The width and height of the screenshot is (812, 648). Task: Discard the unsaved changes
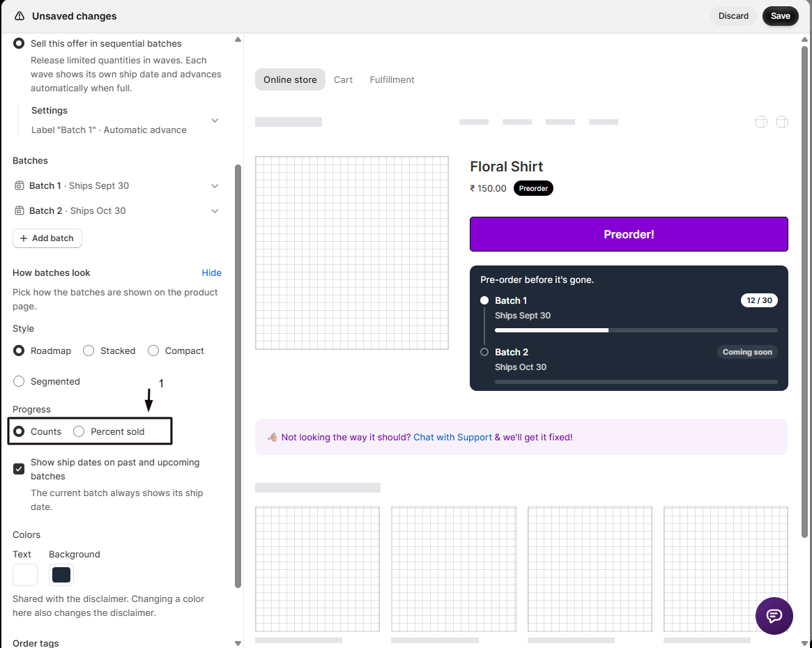click(x=733, y=16)
